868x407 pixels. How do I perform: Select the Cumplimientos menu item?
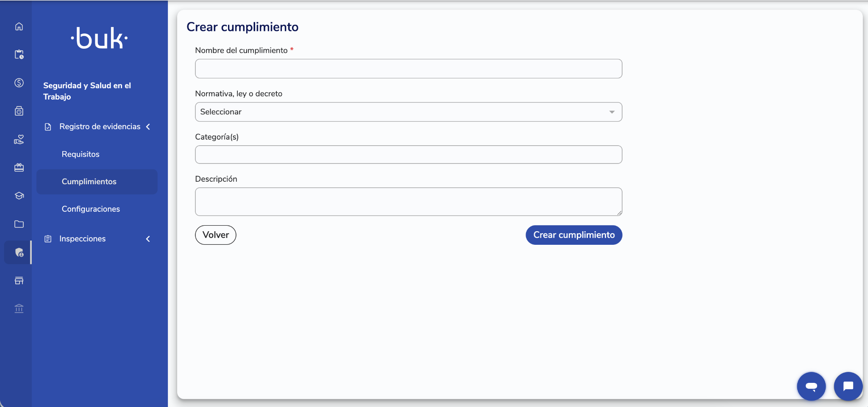(x=97, y=182)
